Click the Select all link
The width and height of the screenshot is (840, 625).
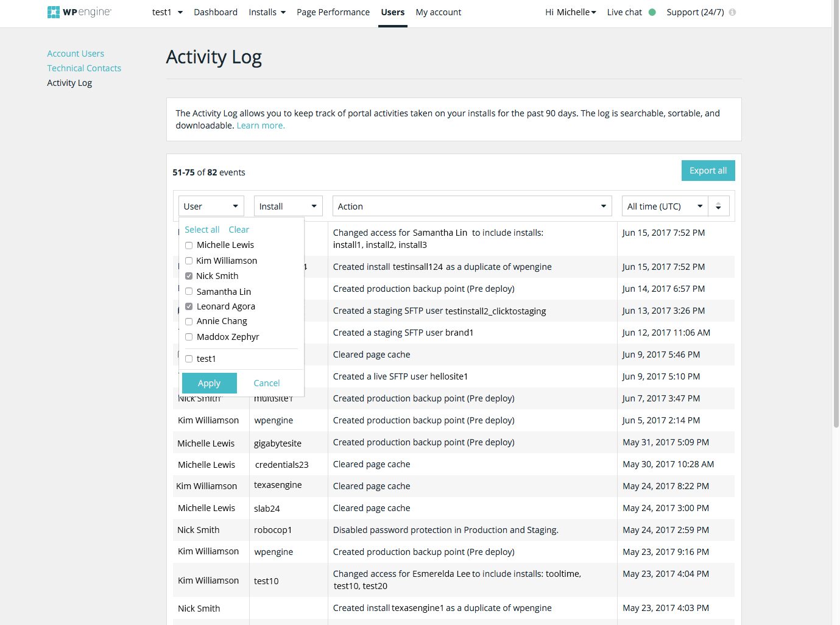(x=202, y=230)
